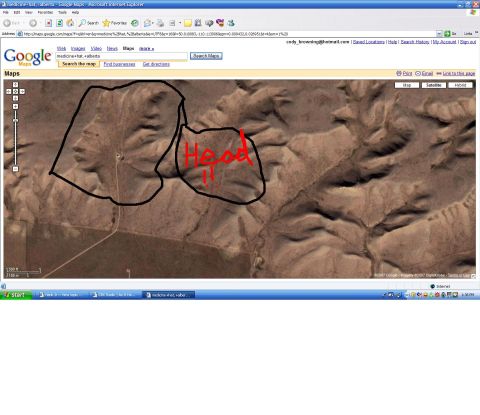Click the Google Maps logo

pos(27,57)
